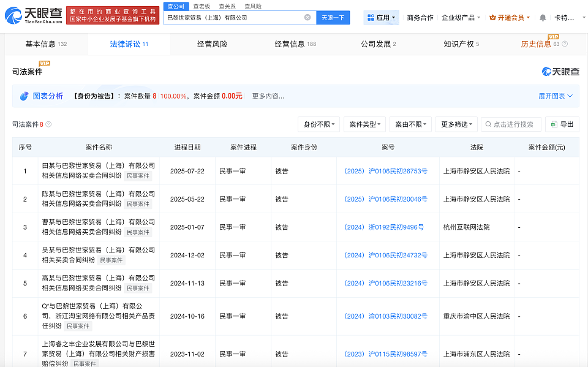This screenshot has width=588, height=367.
Task: Click the date 2025-07-22 cell
Action: coord(187,171)
